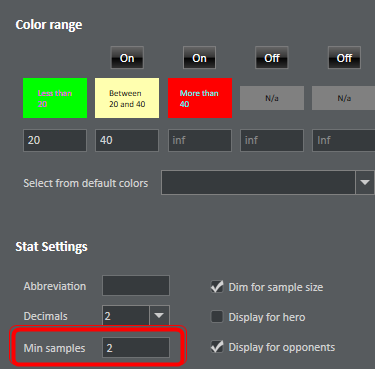Check the Display for hero box
This screenshot has width=375, height=369.
pos(217,317)
